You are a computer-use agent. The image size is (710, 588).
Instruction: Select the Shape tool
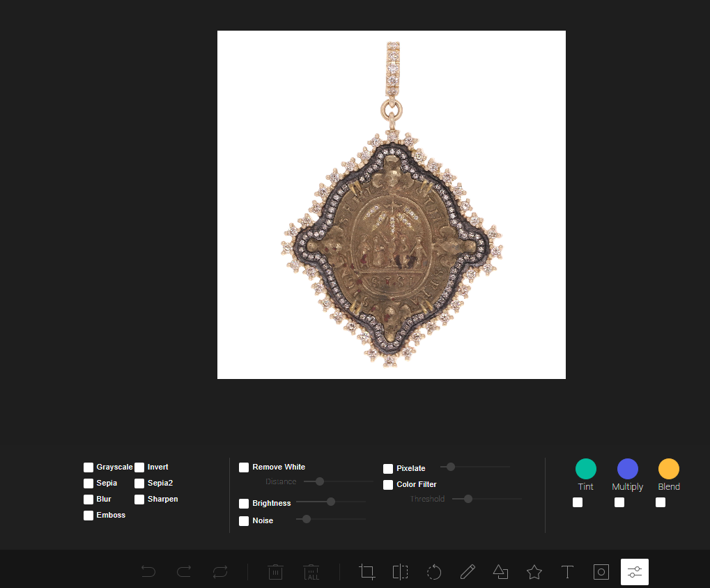click(500, 572)
